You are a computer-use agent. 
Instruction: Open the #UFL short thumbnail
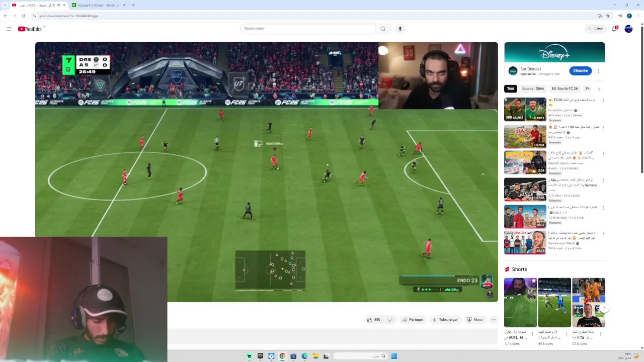tap(520, 303)
